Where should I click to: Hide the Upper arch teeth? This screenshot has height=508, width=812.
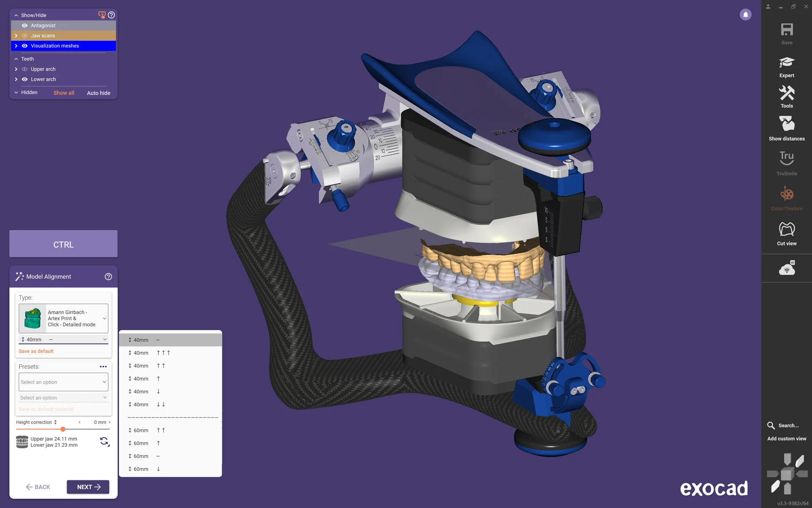[25, 69]
